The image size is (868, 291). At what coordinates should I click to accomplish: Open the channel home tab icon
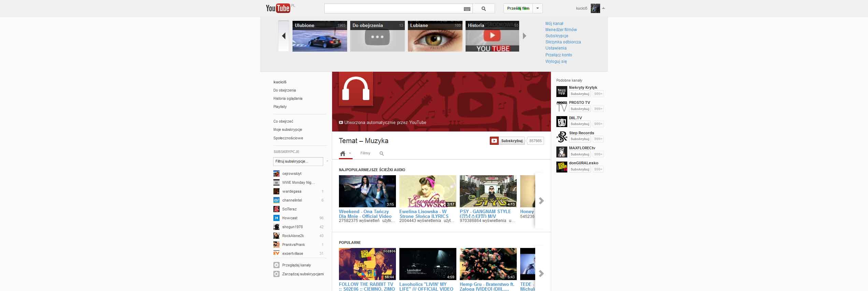pos(343,153)
